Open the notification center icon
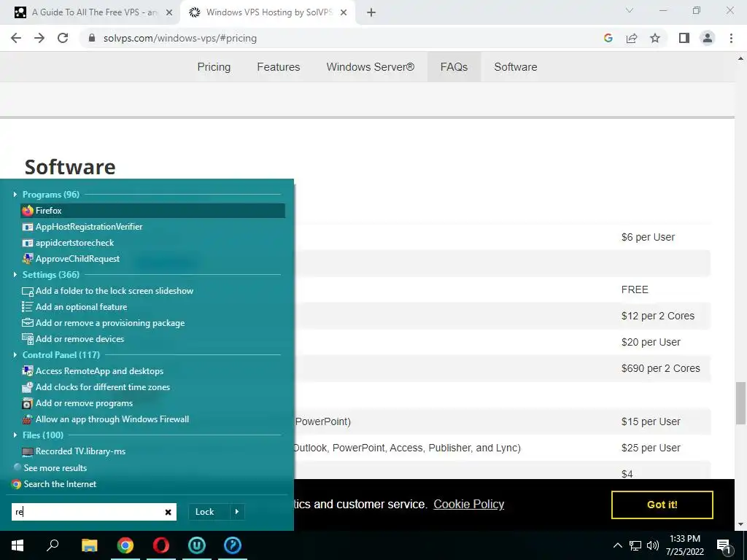The image size is (747, 560). point(724,546)
